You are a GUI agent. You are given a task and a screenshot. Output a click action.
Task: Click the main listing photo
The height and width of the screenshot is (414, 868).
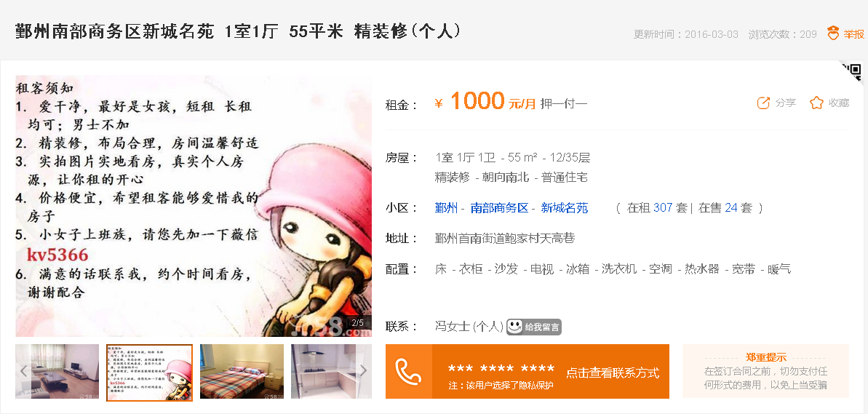(x=194, y=206)
